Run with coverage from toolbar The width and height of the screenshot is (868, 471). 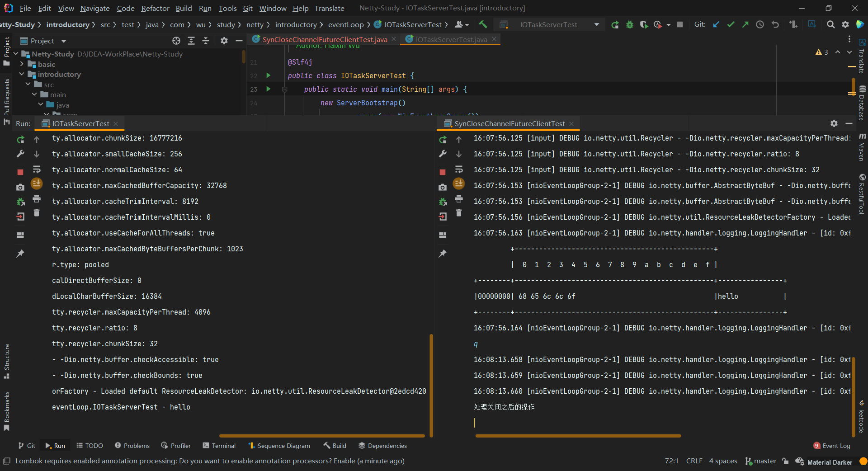pos(644,24)
